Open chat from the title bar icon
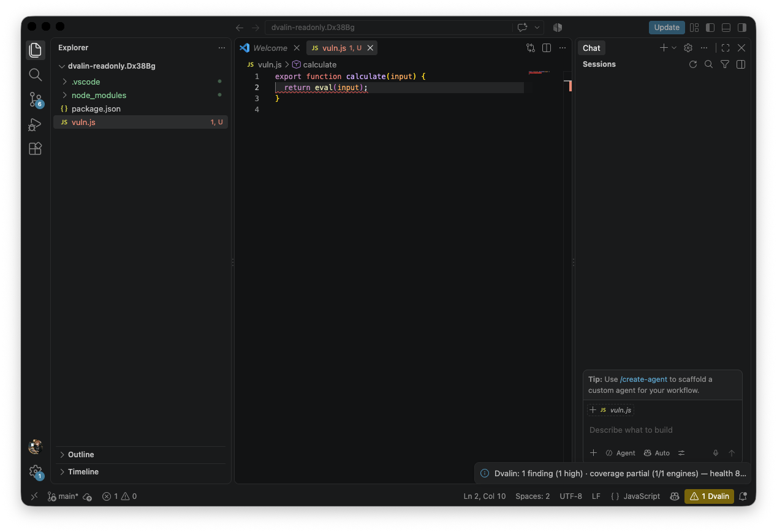The height and width of the screenshot is (532, 777). tap(522, 28)
